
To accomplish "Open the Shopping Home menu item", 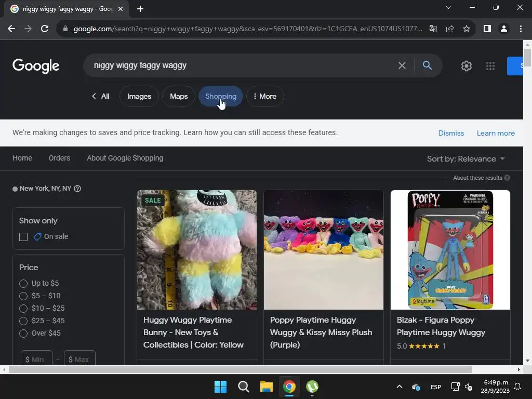I will click(x=22, y=158).
